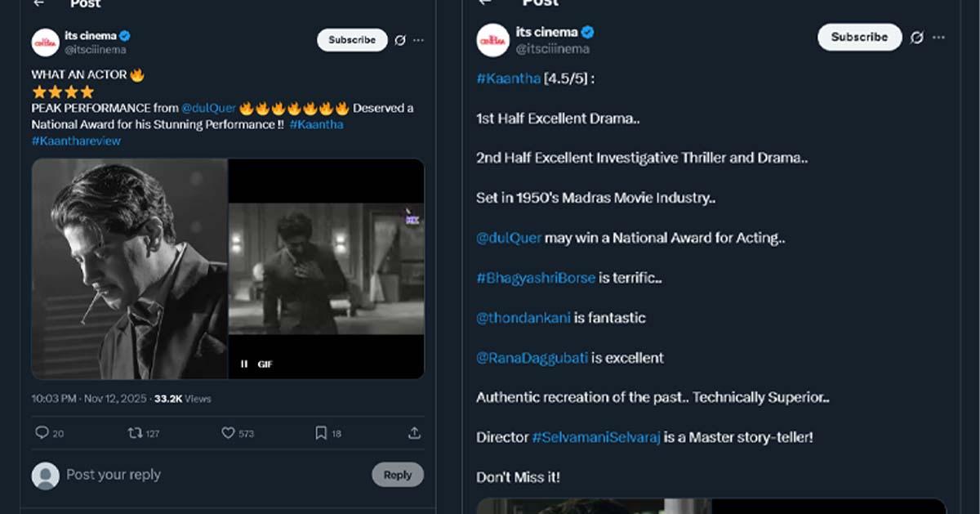Open the #BhagyashriBorse hashtag link
The height and width of the screenshot is (514, 980).
tap(536, 278)
